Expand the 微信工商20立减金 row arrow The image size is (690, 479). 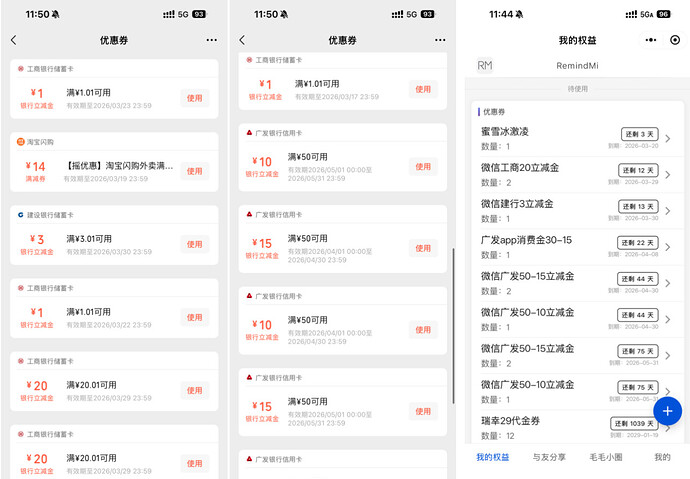tap(668, 175)
